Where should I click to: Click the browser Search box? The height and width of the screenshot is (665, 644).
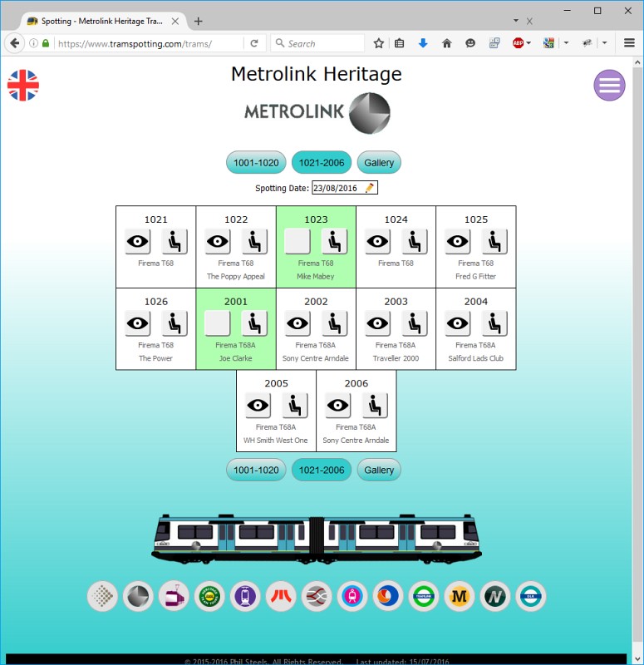(x=317, y=43)
